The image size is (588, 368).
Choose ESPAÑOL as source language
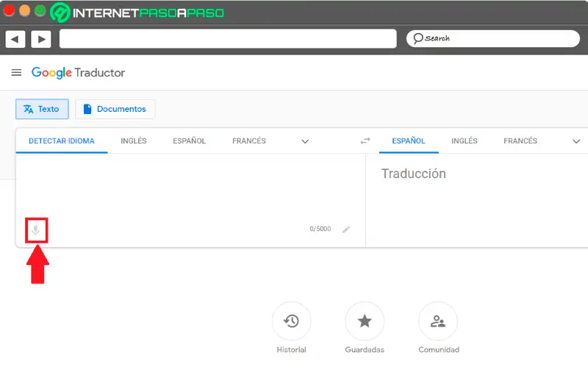(x=190, y=141)
